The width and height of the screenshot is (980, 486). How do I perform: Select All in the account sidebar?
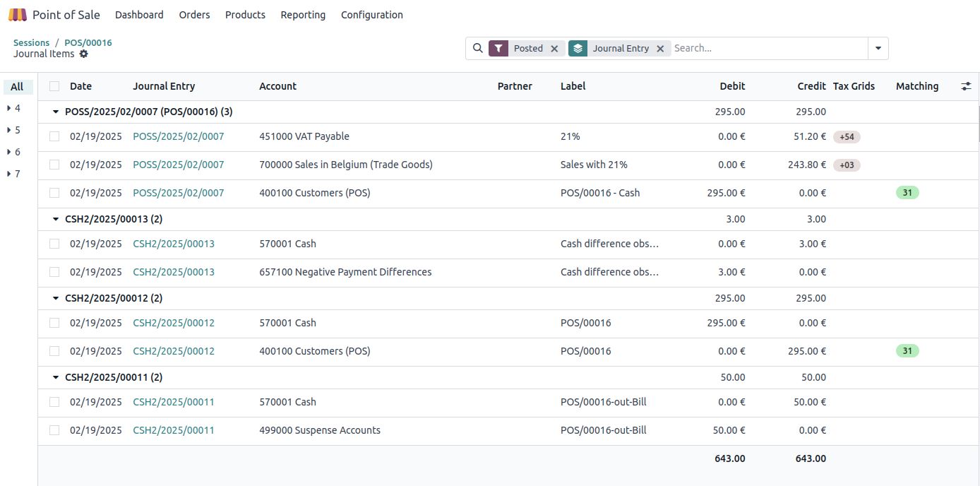18,87
